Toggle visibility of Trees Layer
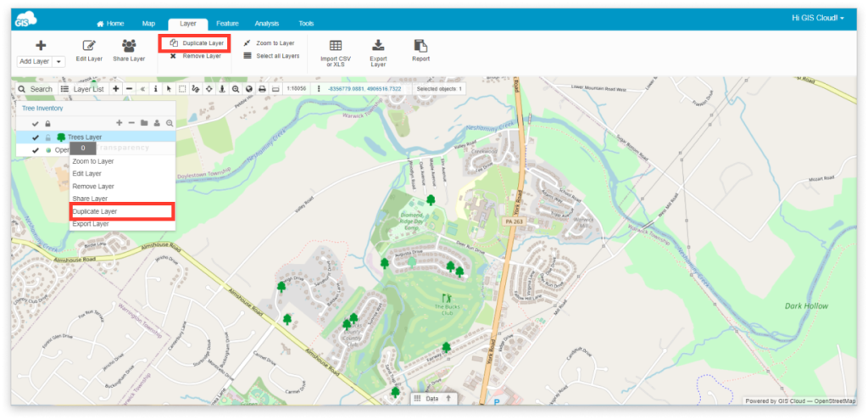868x420 pixels. [x=36, y=137]
